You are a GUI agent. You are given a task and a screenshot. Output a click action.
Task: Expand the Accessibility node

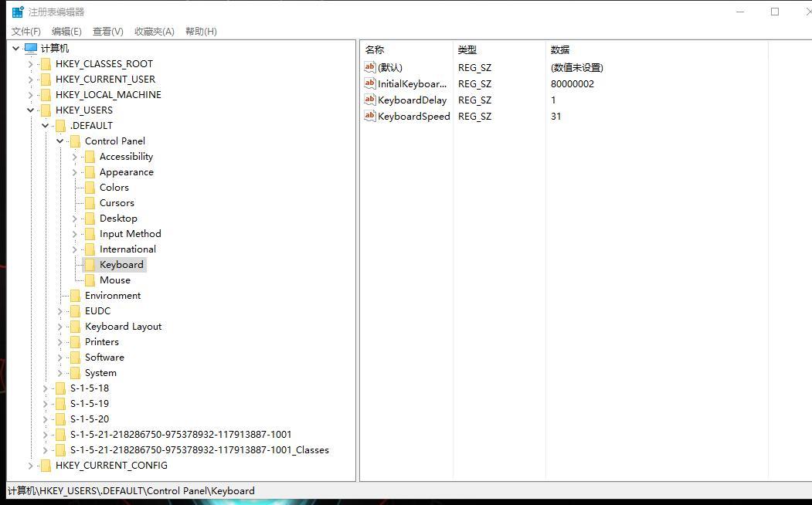click(x=73, y=156)
